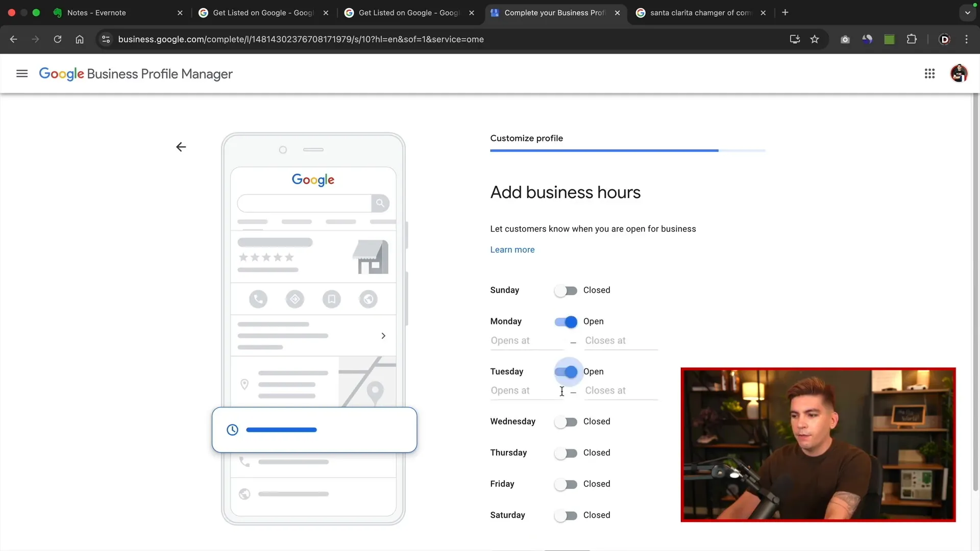Click the browser forward navigation arrow
Image resolution: width=980 pixels, height=551 pixels.
click(x=35, y=39)
